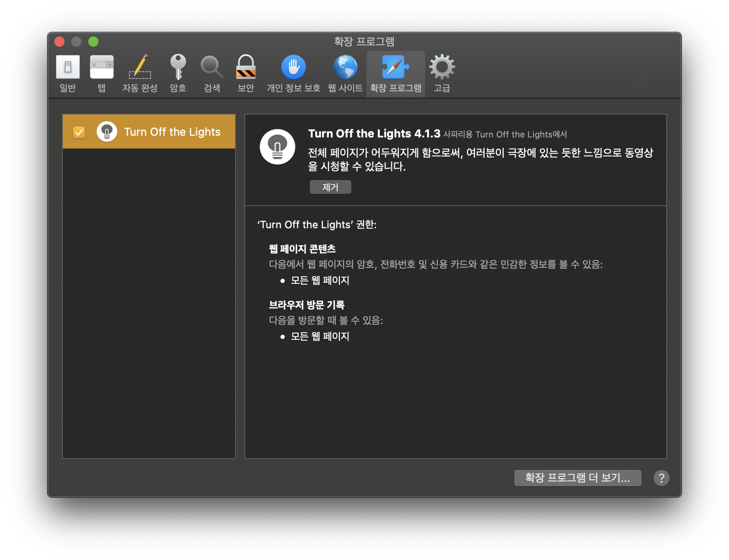Click '모든 웹 페이지' under 브라우저 방문 기록

[x=320, y=336]
